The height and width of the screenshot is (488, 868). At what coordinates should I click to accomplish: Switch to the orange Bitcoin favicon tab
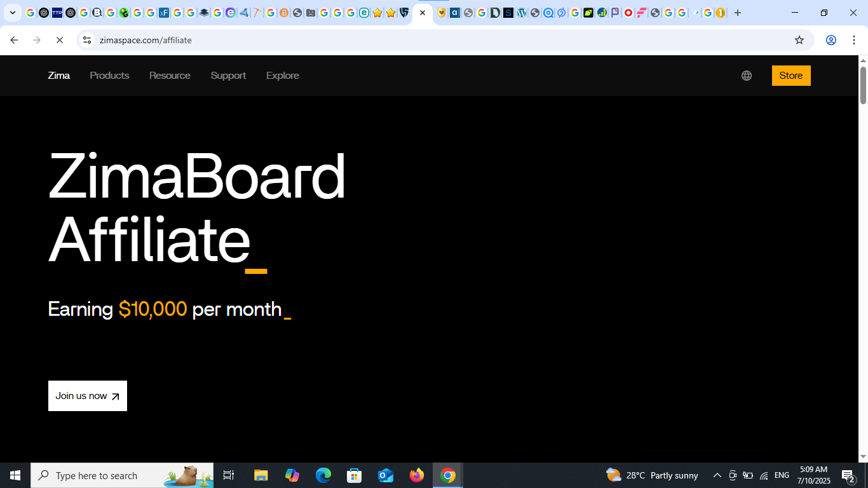pyautogui.click(x=284, y=13)
